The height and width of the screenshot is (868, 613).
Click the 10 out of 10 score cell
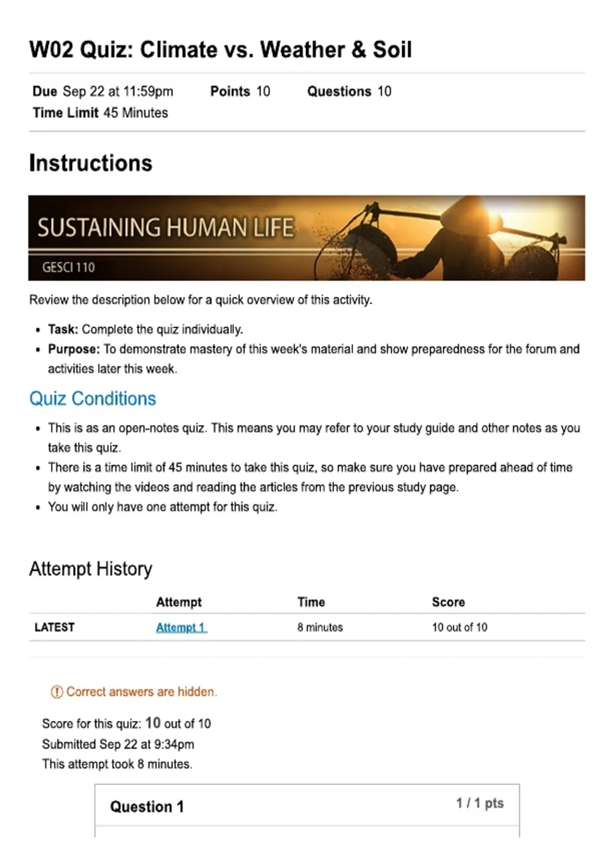coord(460,627)
